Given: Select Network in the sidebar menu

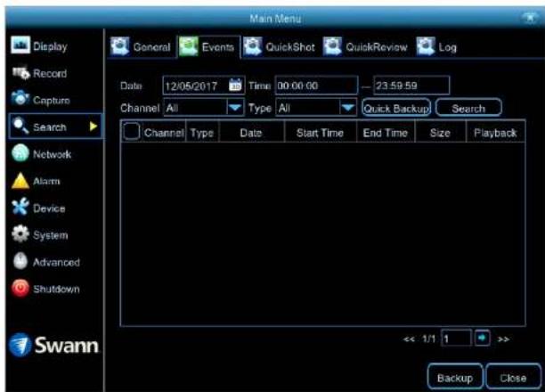Looking at the screenshot, I should 53,154.
